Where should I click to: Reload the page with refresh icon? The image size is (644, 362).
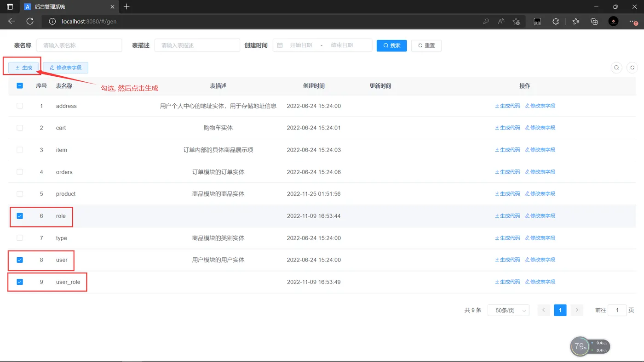pos(30,21)
